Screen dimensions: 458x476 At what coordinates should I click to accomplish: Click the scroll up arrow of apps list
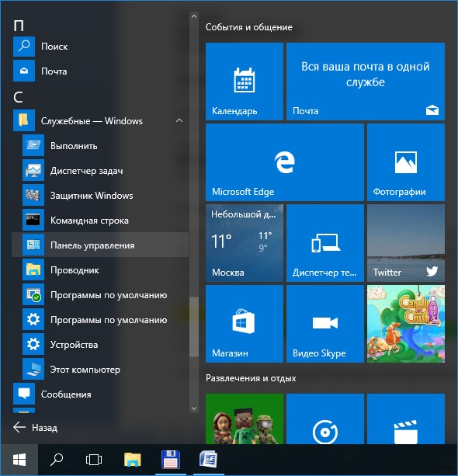tap(194, 16)
